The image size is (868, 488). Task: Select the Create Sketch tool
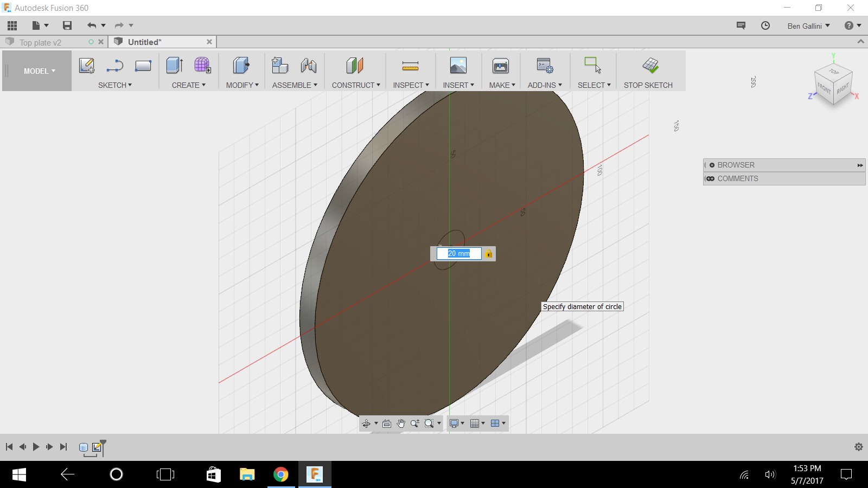pyautogui.click(x=87, y=66)
